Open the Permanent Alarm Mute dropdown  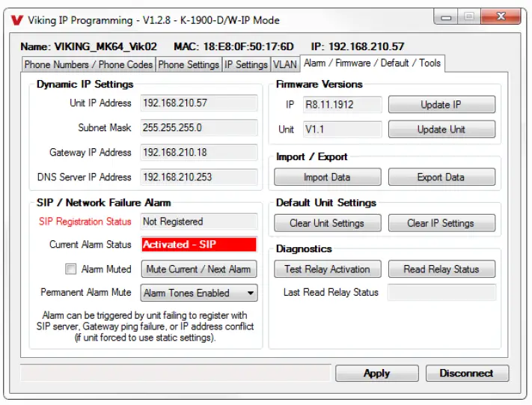click(x=199, y=293)
